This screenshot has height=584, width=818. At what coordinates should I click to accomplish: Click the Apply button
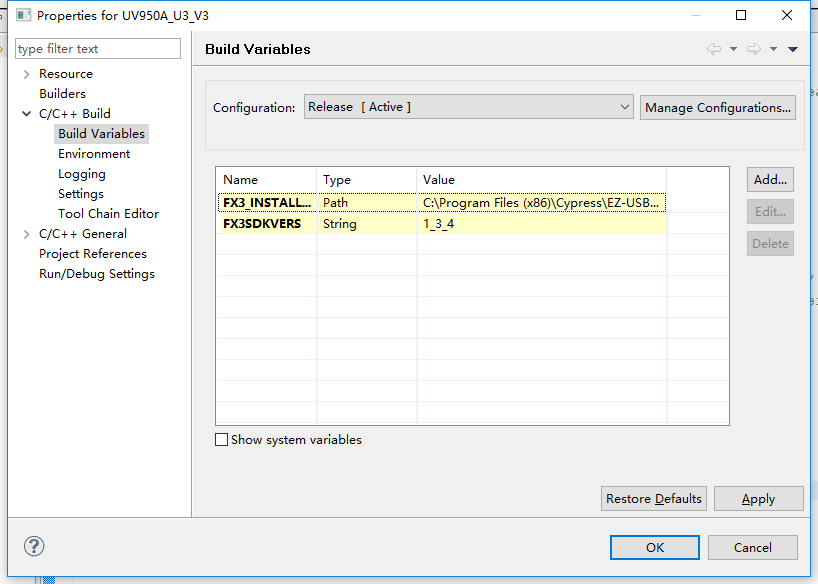click(x=759, y=498)
